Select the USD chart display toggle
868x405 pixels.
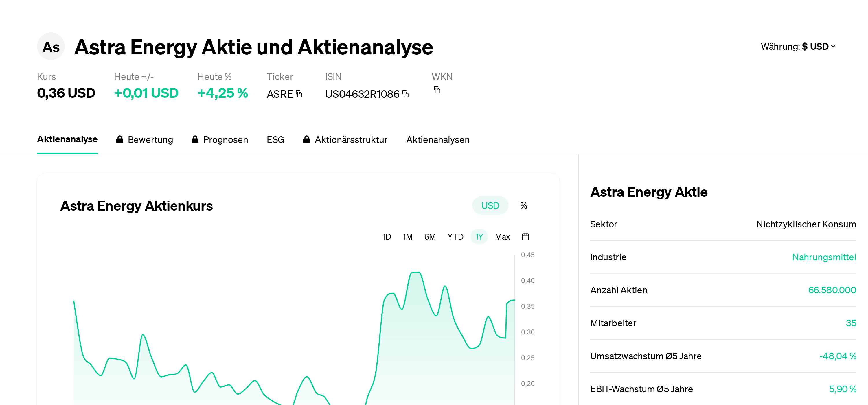coord(490,205)
